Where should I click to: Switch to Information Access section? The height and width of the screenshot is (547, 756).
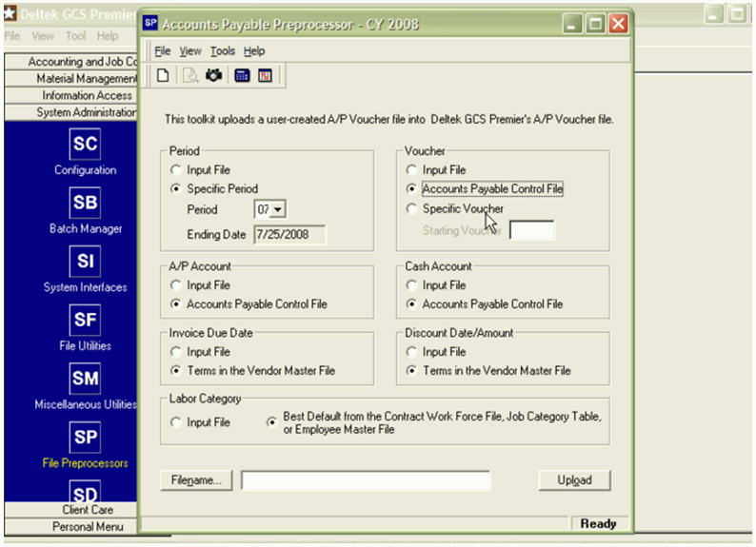70,95
